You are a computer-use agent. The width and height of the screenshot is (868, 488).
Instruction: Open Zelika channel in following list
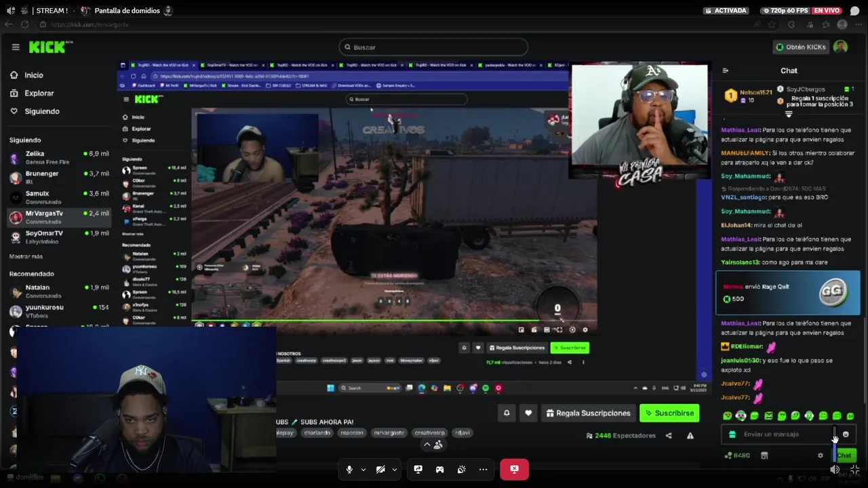pyautogui.click(x=60, y=157)
